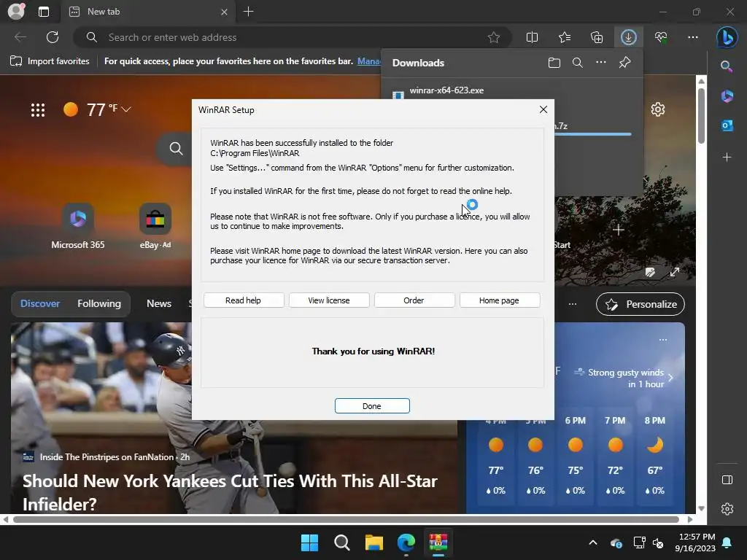Click the Personalize button
The image size is (747, 560).
click(640, 304)
